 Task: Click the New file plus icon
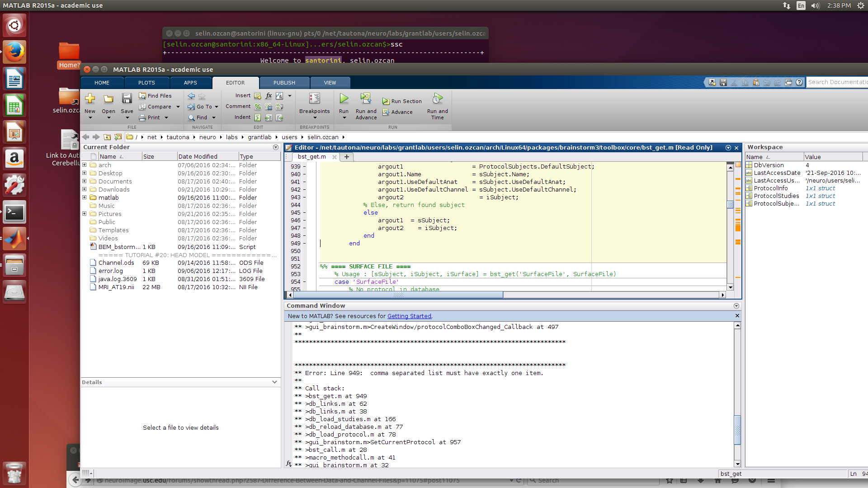[90, 99]
